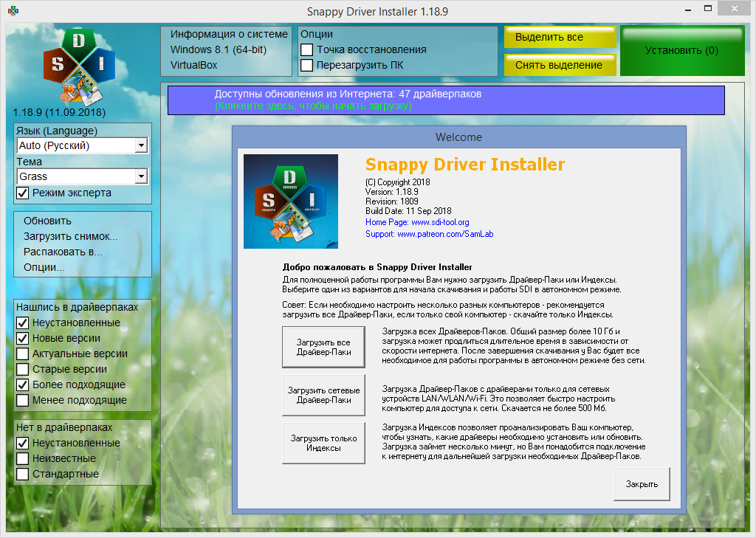
Task: Select the Обновить menu item
Action: (x=47, y=221)
